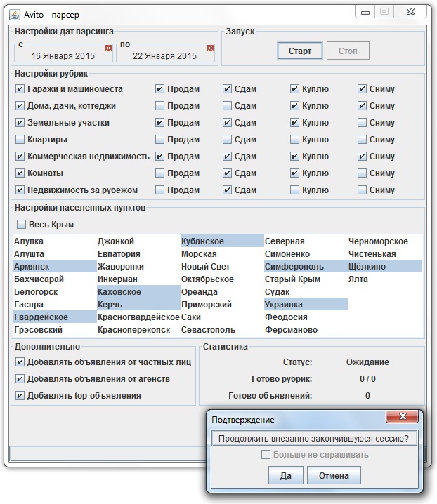Check Куплю in Недвижимость за рубежом row
437x504 pixels.
294,190
